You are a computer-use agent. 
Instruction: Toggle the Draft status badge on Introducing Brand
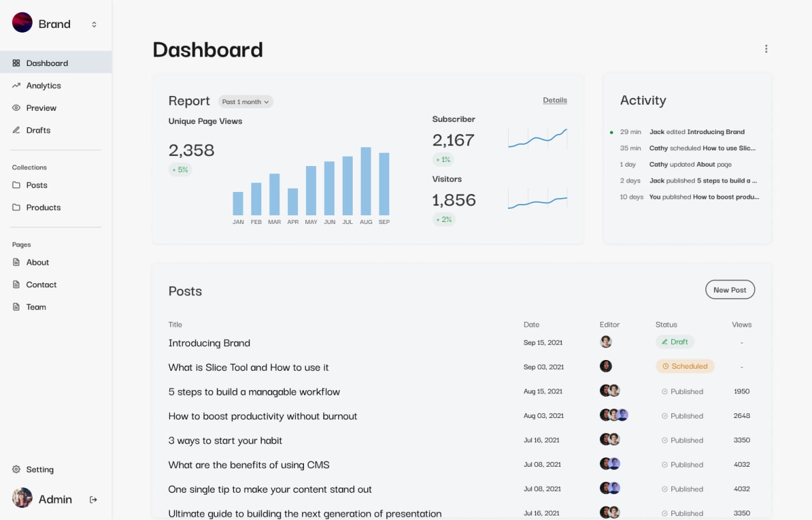(675, 341)
